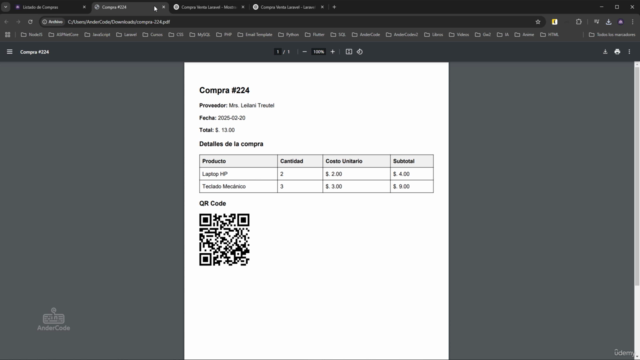Close the last Compra Venta Laravel tab
Viewport: 640px width, 360px height.
click(x=322, y=7)
